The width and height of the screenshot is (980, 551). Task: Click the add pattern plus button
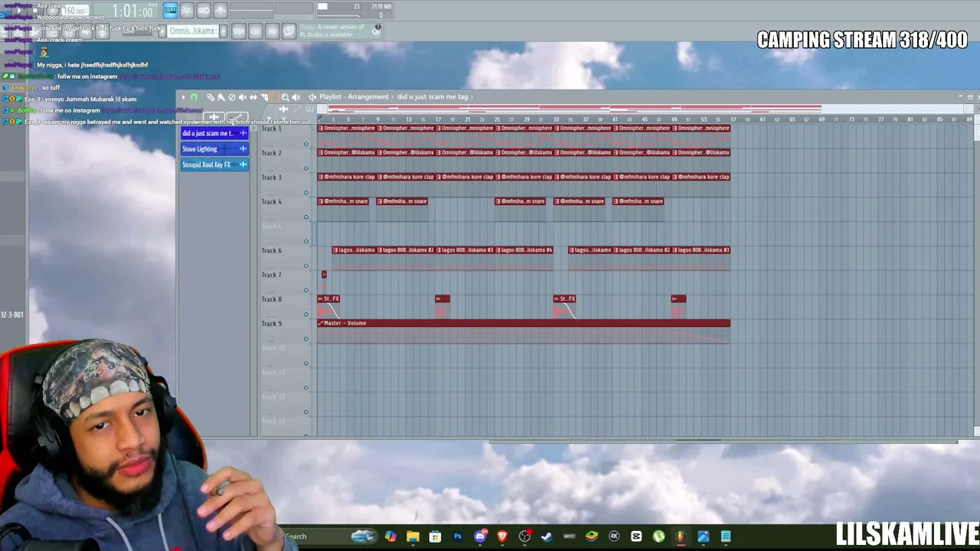223,31
